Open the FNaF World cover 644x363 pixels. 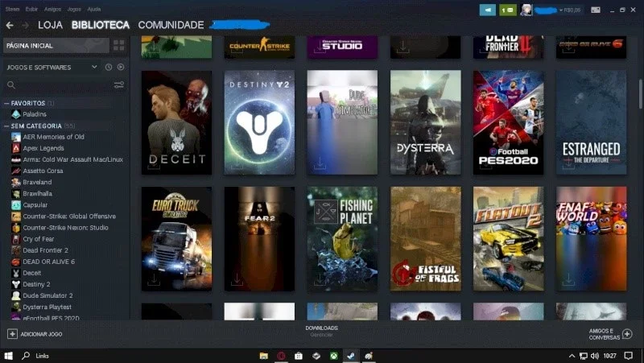[x=592, y=239]
